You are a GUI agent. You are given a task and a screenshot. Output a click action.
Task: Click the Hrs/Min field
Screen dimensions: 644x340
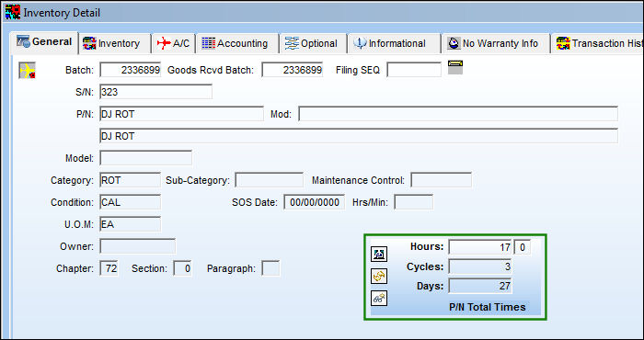[x=414, y=202]
